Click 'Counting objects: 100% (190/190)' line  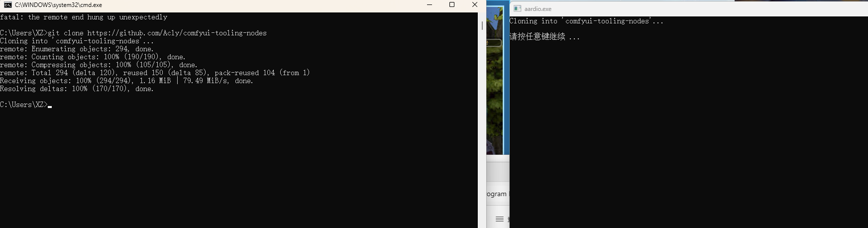pos(93,57)
